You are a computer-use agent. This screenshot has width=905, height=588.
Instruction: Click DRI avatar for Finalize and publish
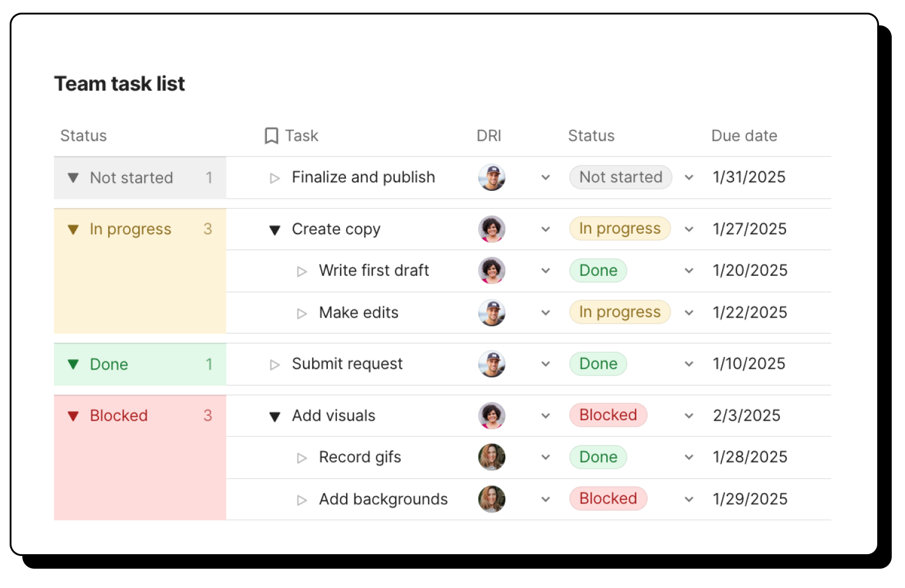[491, 177]
